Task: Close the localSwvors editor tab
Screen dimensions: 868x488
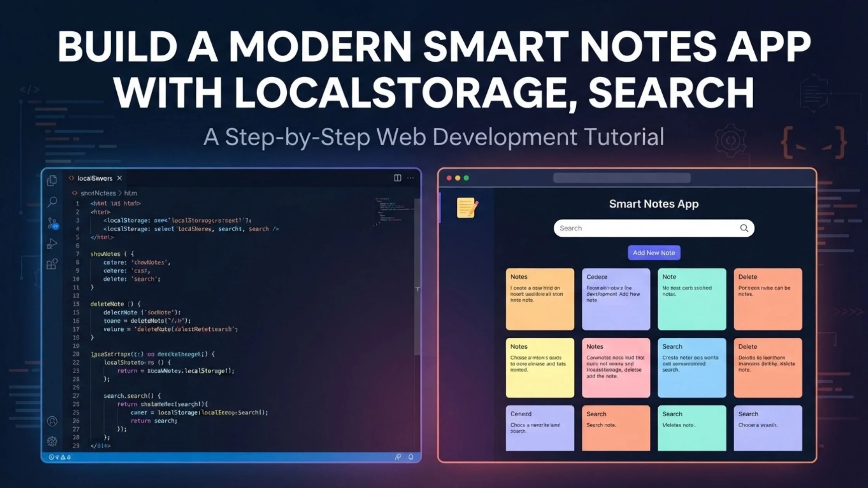Action: pyautogui.click(x=119, y=178)
